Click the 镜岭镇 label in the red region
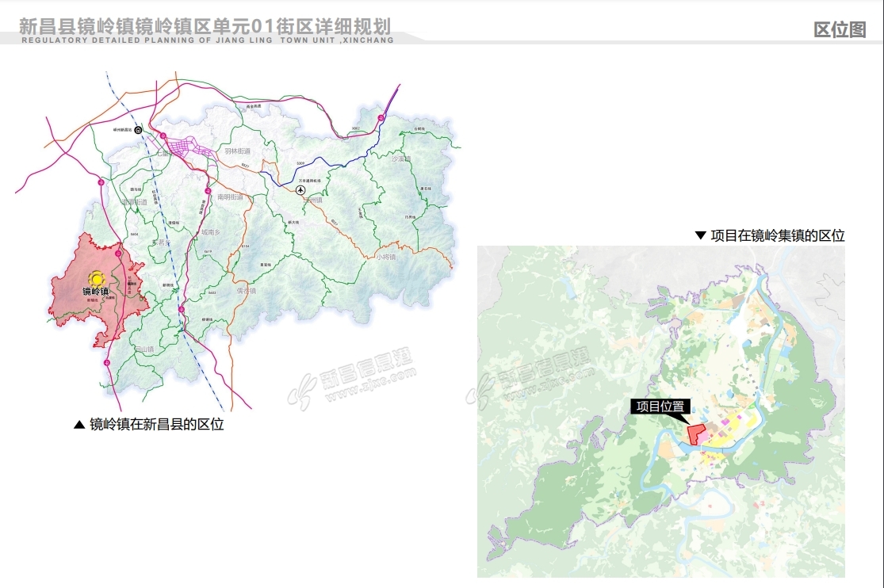 pyautogui.click(x=96, y=292)
